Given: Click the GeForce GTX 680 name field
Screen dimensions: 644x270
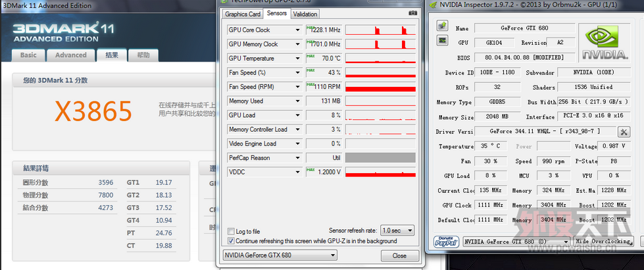Looking at the screenshot, I should coord(524,28).
